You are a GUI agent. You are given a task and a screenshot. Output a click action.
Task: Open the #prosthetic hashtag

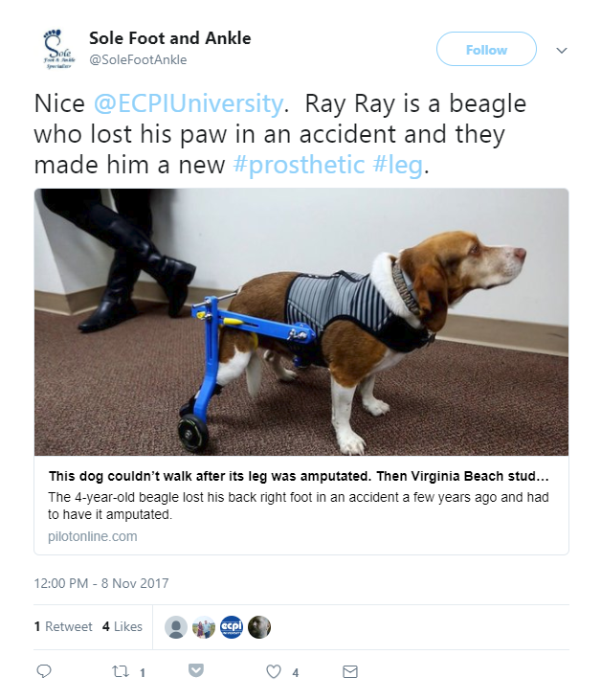click(x=299, y=165)
